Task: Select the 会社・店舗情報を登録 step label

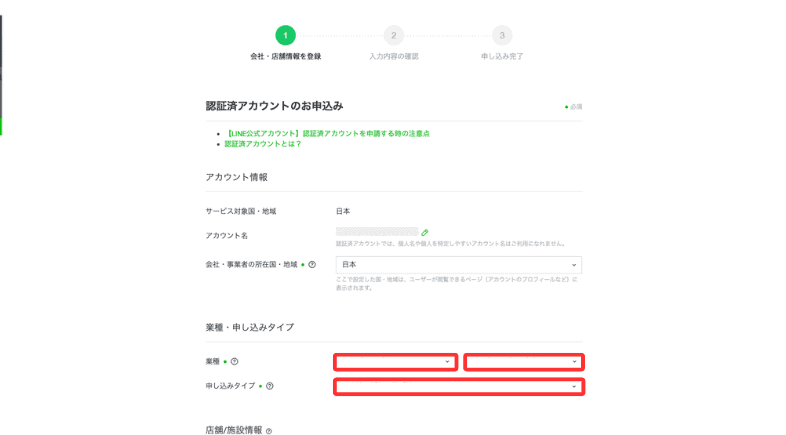Action: click(x=286, y=57)
